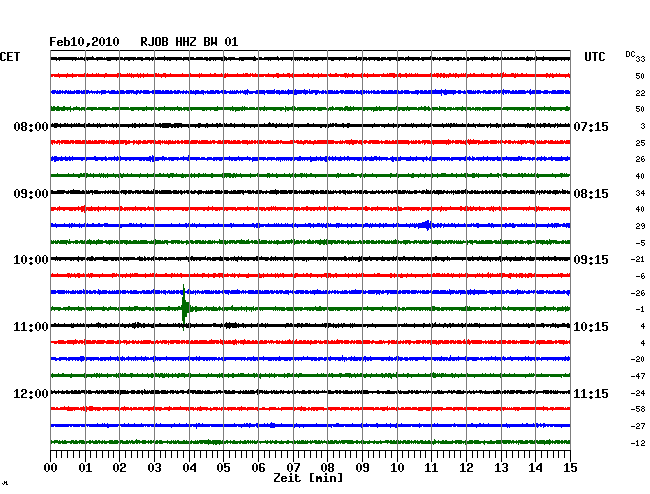Click the DC offset value -5
The image size is (650, 494).
(x=640, y=243)
